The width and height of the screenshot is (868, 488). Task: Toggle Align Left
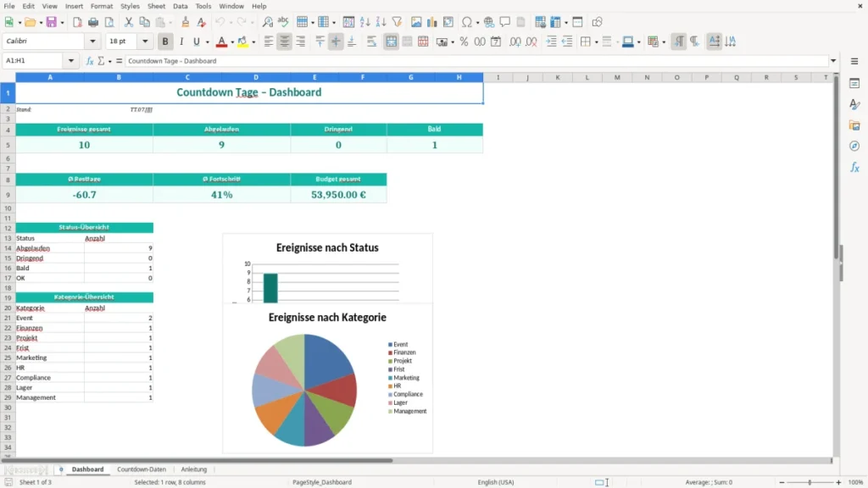coord(269,42)
